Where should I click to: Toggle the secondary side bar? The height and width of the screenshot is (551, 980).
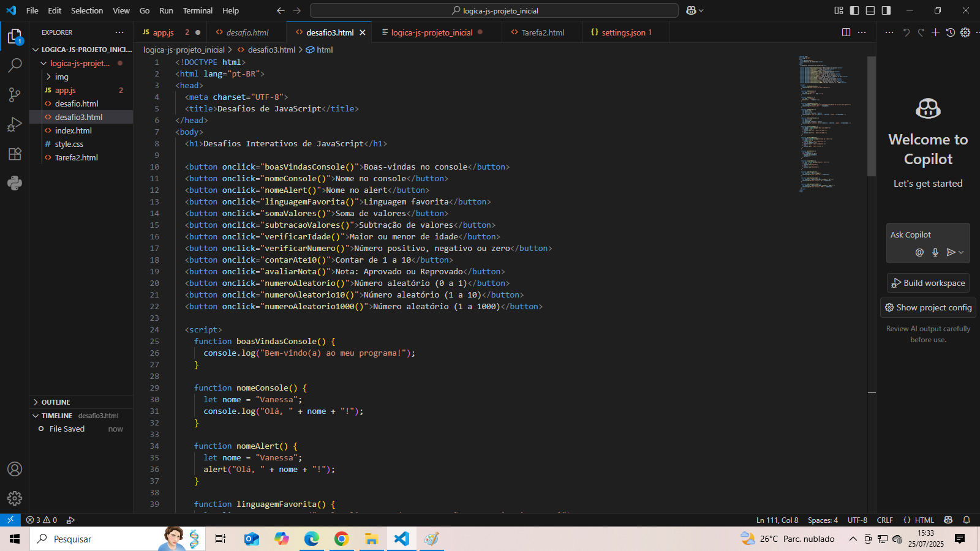(x=886, y=10)
